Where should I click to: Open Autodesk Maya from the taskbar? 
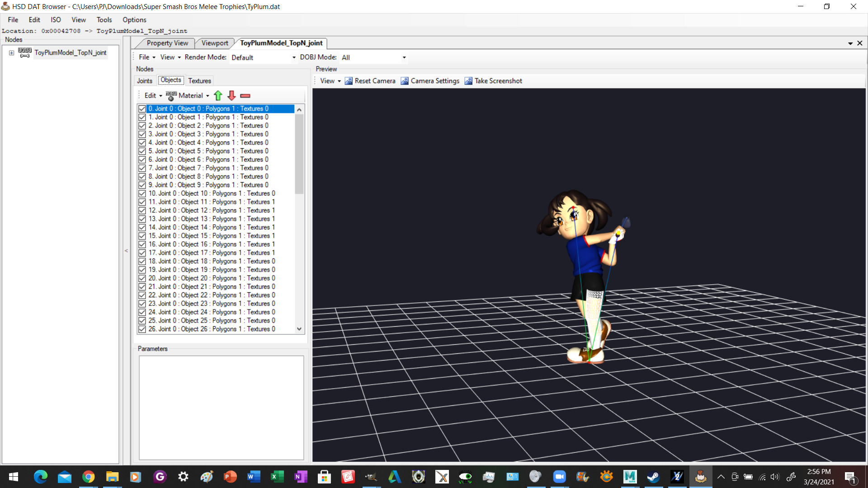pyautogui.click(x=630, y=477)
